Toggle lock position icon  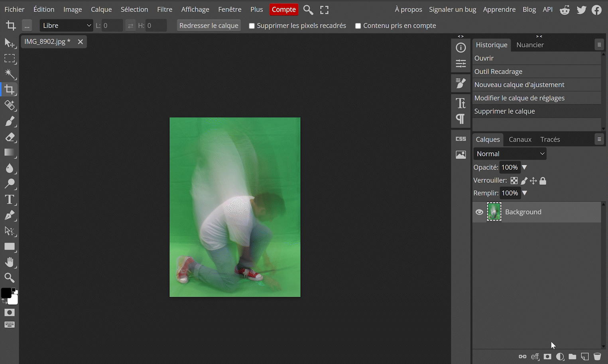(533, 181)
